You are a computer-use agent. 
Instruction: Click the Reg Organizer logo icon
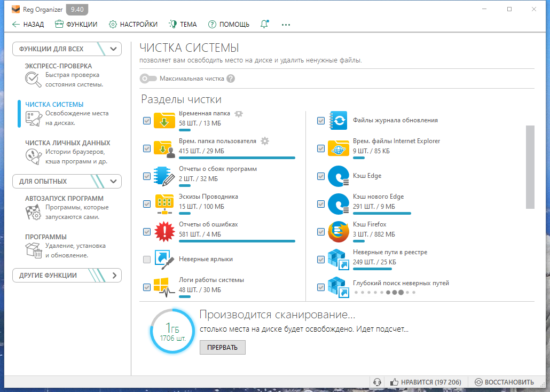click(16, 10)
